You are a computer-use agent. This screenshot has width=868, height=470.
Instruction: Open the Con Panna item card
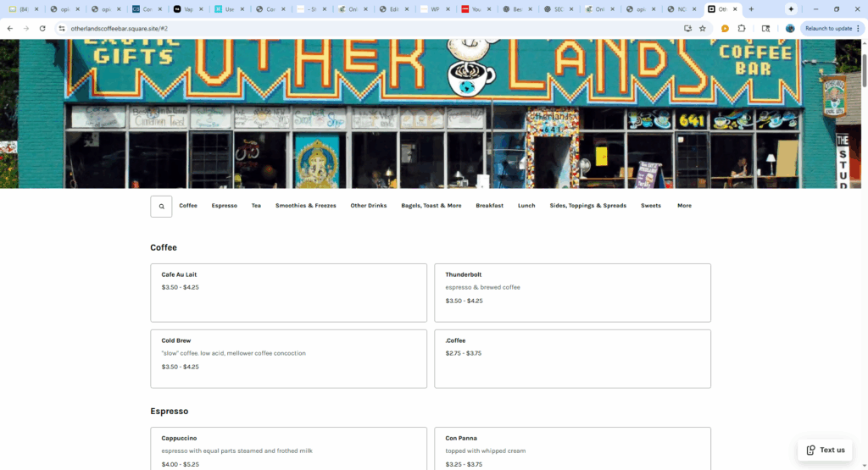click(572, 449)
